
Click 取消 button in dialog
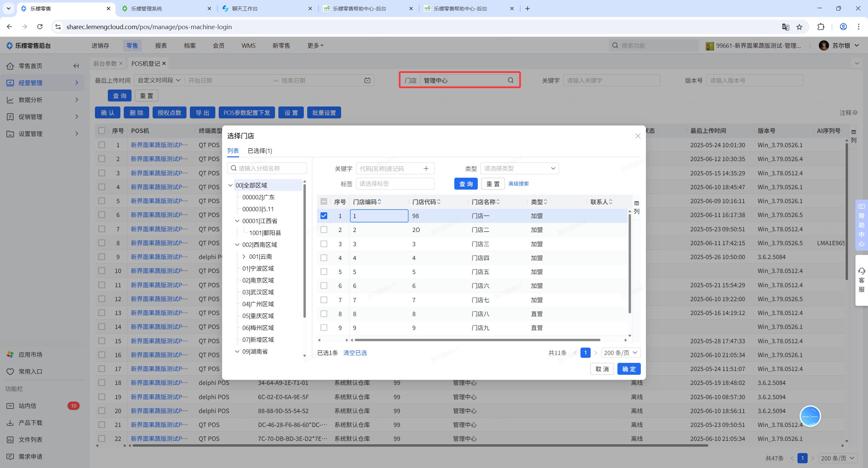[x=602, y=369]
